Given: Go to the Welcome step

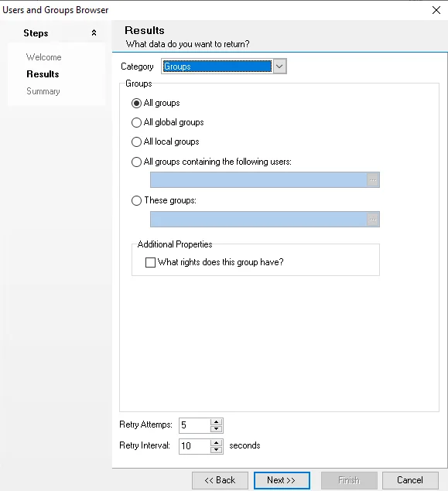Looking at the screenshot, I should 44,57.
